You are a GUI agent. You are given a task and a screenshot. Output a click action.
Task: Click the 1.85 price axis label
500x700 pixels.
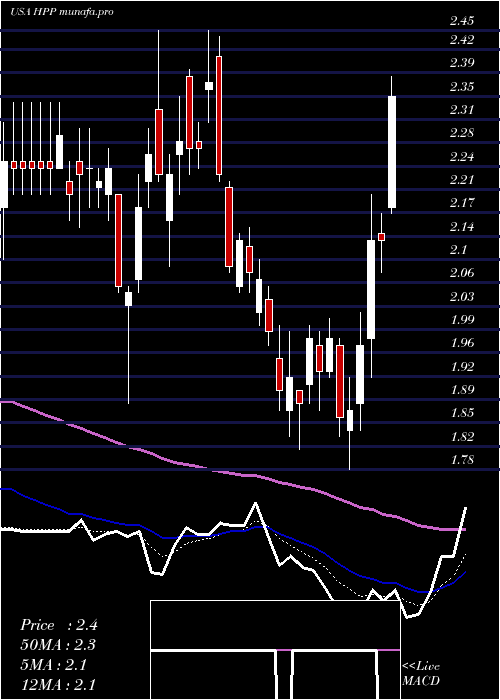[462, 413]
